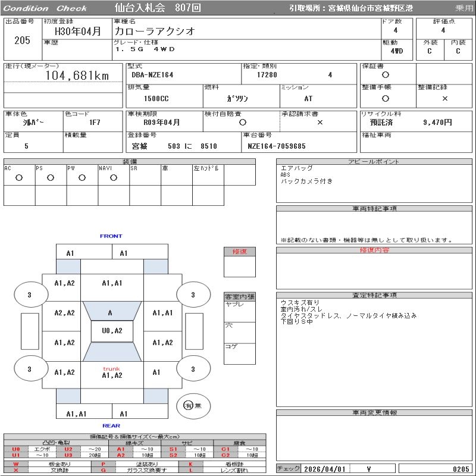Open the コゲ field under 客室内張
476x476 pixels.
pos(240,353)
